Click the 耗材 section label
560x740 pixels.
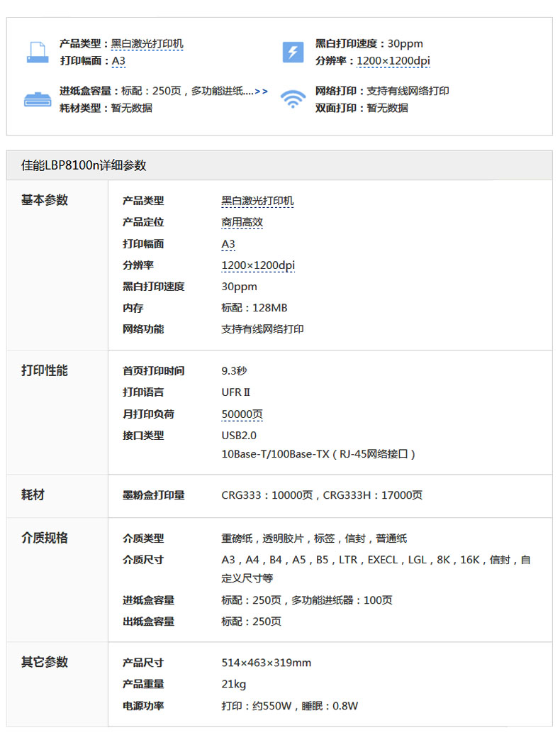coord(33,495)
